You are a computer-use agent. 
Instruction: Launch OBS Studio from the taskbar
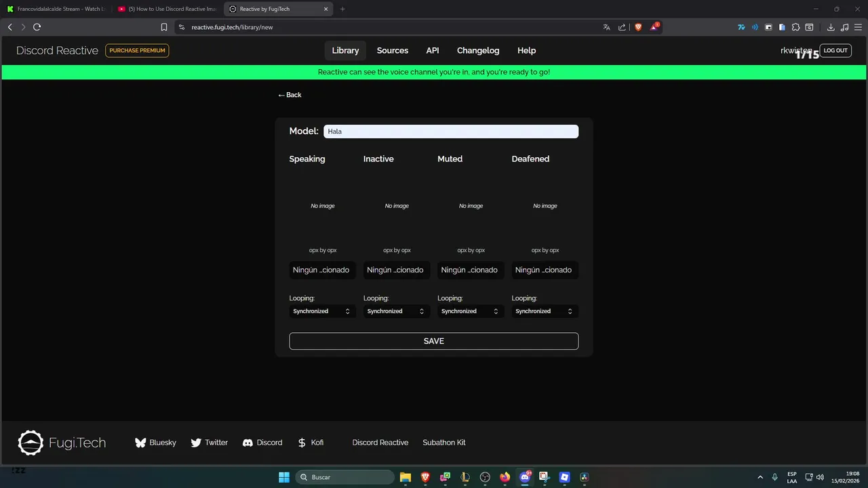click(485, 477)
